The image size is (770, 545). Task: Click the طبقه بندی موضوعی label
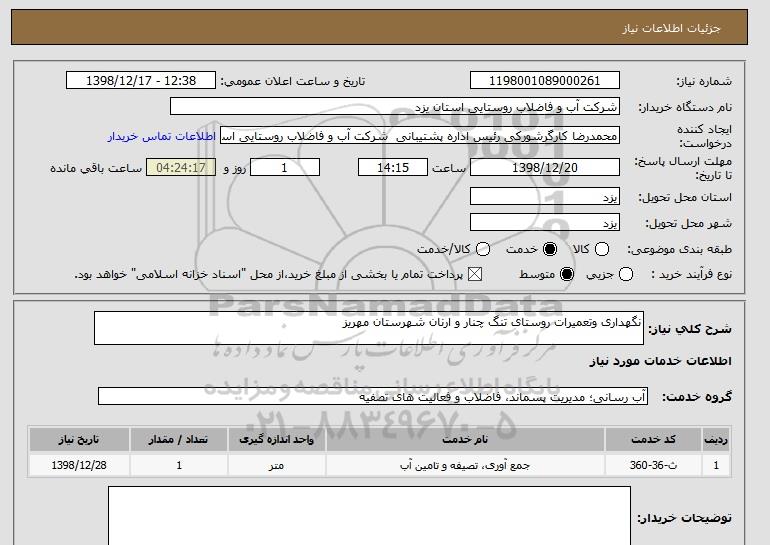coord(679,249)
